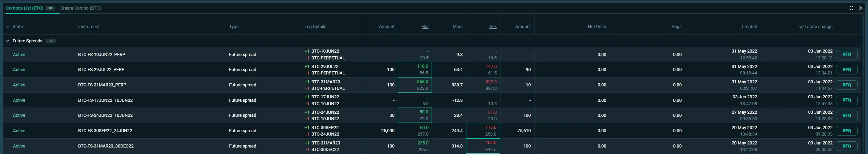This screenshot has width=868, height=154.
Task: Click the -1 BTC-30DEC22 leg detail
Action: pos(322,150)
